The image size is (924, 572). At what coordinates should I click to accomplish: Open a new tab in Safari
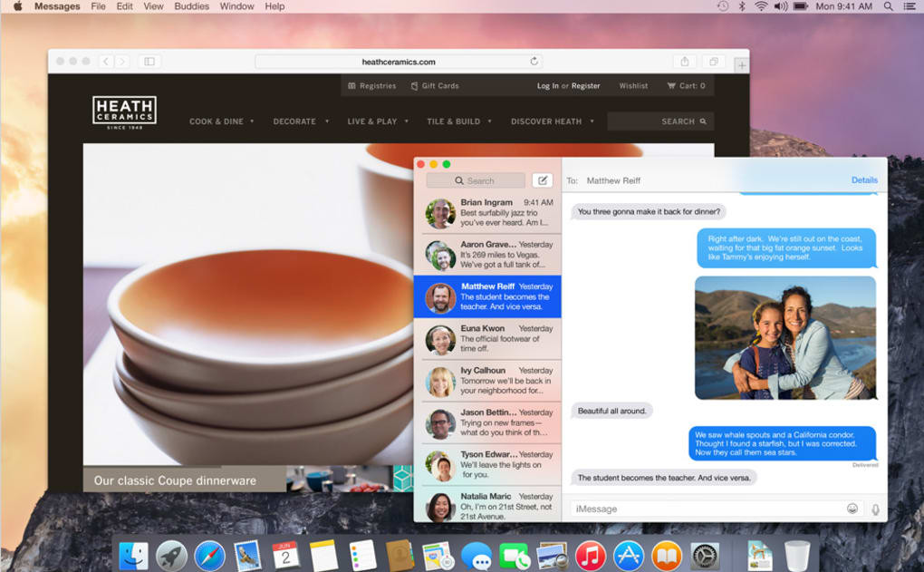[741, 65]
